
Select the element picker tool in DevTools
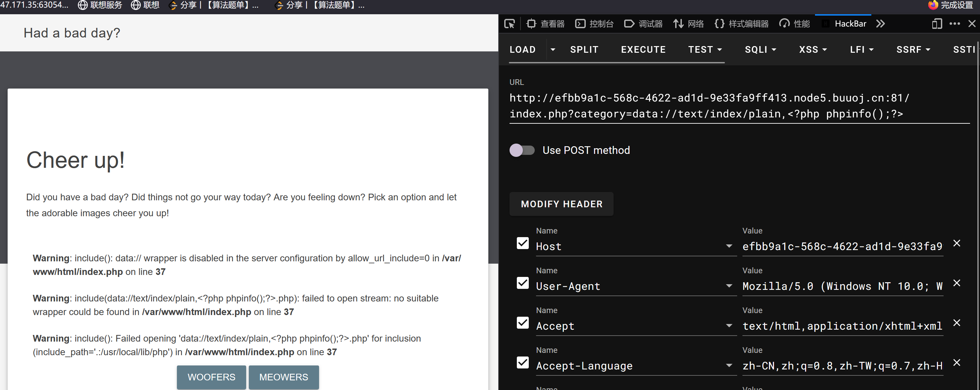pos(510,24)
